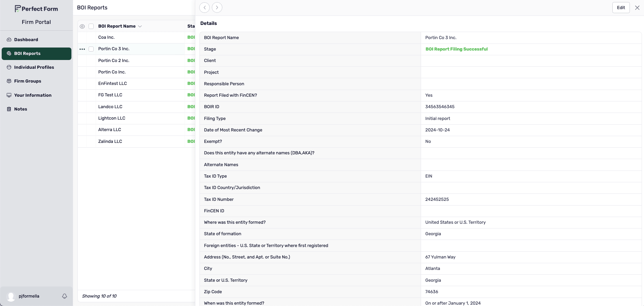Image resolution: width=644 pixels, height=306 pixels.
Task: Click the BOI Reports page title
Action: click(92, 8)
